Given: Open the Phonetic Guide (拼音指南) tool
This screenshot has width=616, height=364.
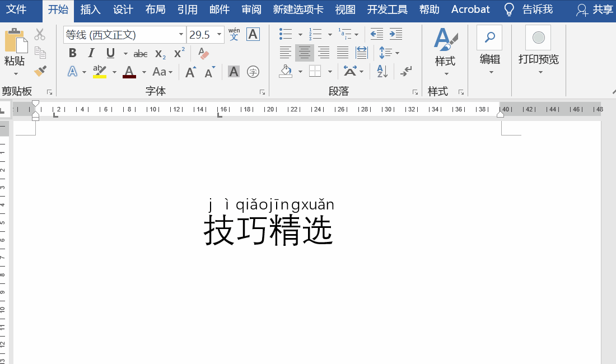Looking at the screenshot, I should click(x=234, y=34).
